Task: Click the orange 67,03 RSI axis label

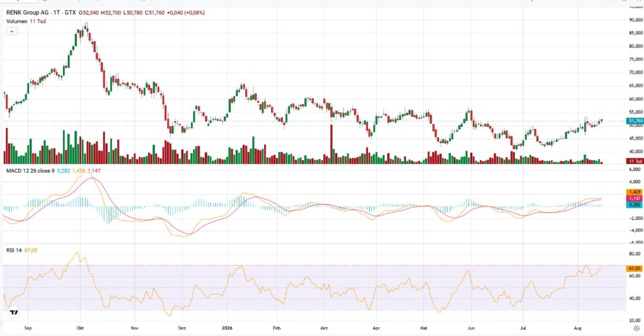Action: pos(635,268)
